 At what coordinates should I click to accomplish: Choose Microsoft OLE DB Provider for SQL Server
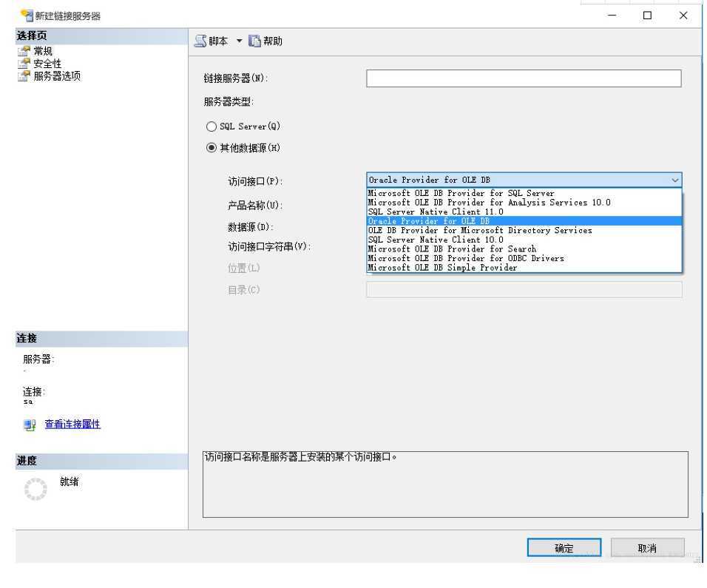coord(524,194)
